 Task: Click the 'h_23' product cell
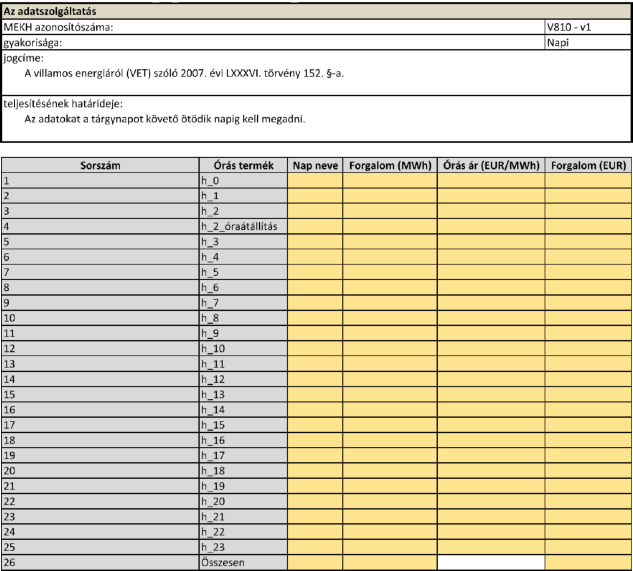tap(243, 547)
